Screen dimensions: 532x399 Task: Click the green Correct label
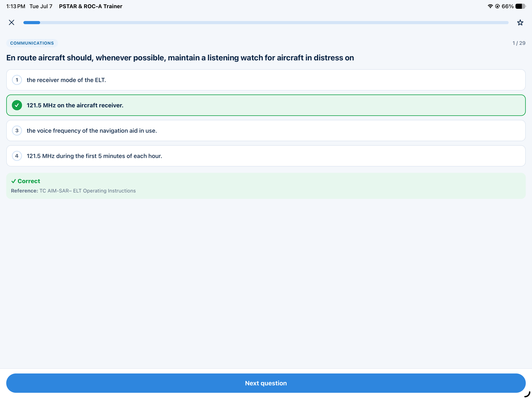coord(26,181)
